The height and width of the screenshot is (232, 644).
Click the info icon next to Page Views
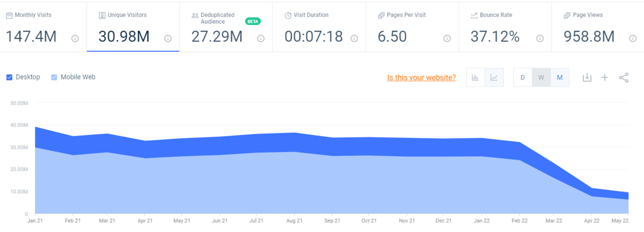(x=633, y=38)
